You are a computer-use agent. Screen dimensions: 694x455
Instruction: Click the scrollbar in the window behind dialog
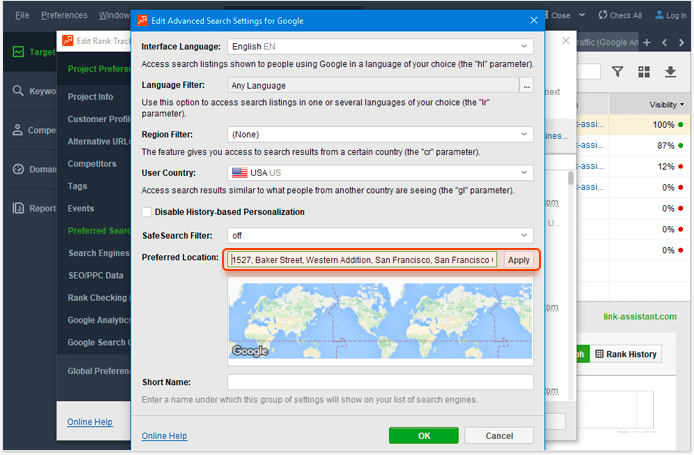[571, 178]
